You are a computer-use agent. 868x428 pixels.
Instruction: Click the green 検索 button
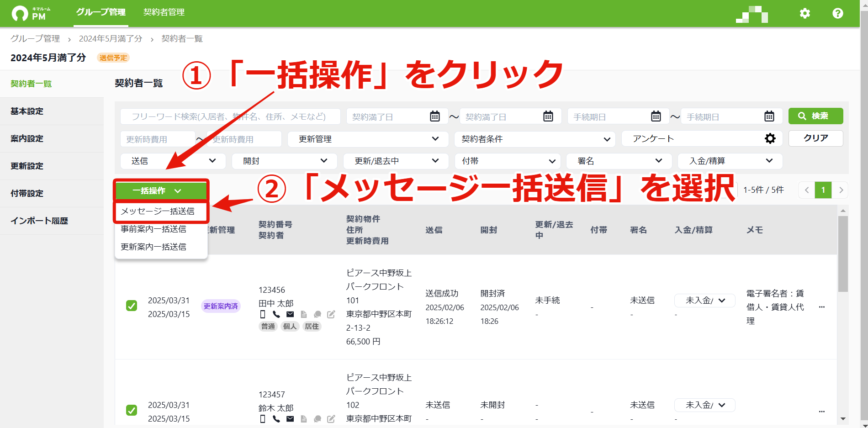click(815, 116)
